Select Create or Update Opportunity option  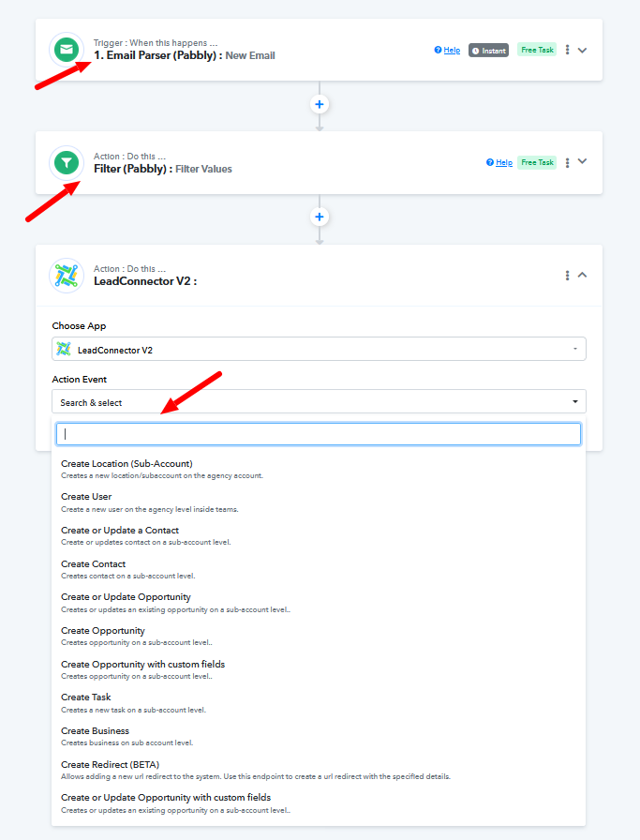click(x=319, y=603)
